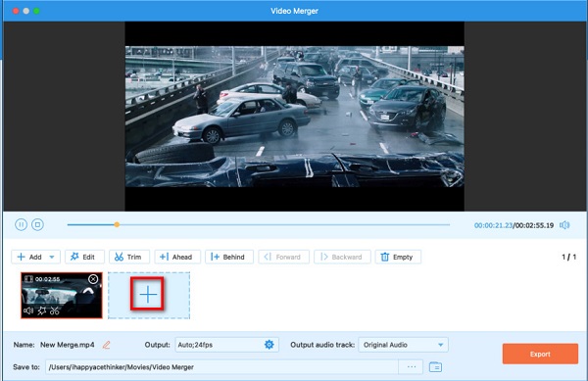The width and height of the screenshot is (588, 381).
Task: Click the Forward button
Action: coord(284,257)
